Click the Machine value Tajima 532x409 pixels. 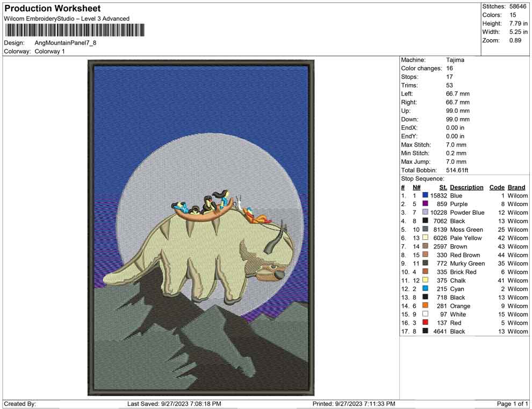(455, 60)
